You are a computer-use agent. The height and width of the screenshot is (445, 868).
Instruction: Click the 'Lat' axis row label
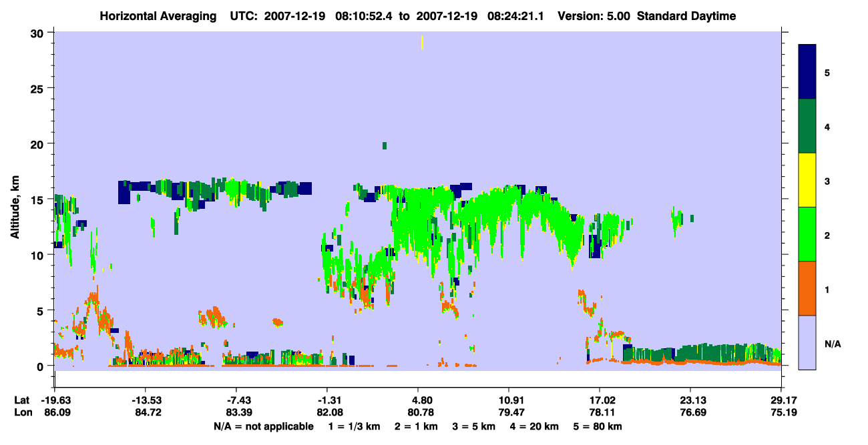pyautogui.click(x=22, y=400)
